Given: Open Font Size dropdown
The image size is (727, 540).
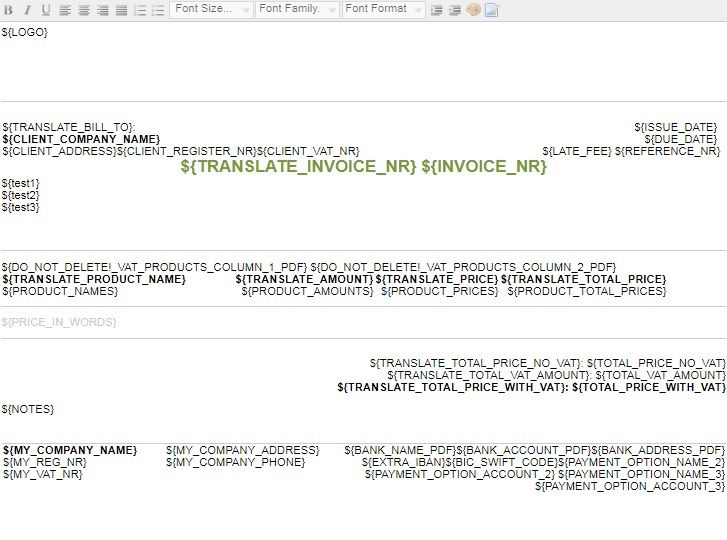Looking at the screenshot, I should 211,9.
